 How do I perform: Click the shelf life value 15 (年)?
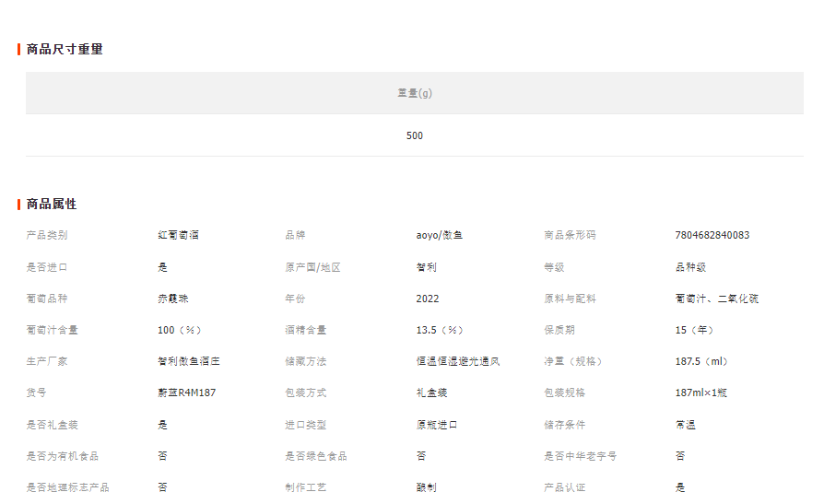coord(694,330)
